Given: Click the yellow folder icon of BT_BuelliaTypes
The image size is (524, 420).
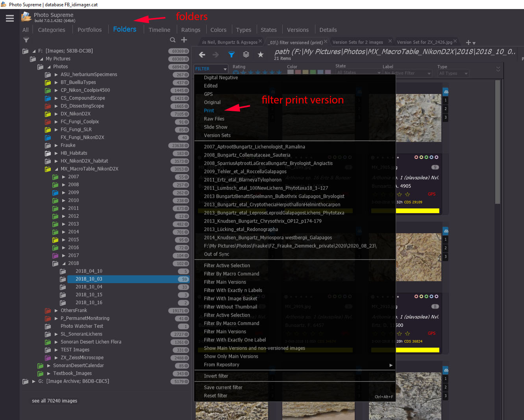Looking at the screenshot, I should (48, 82).
